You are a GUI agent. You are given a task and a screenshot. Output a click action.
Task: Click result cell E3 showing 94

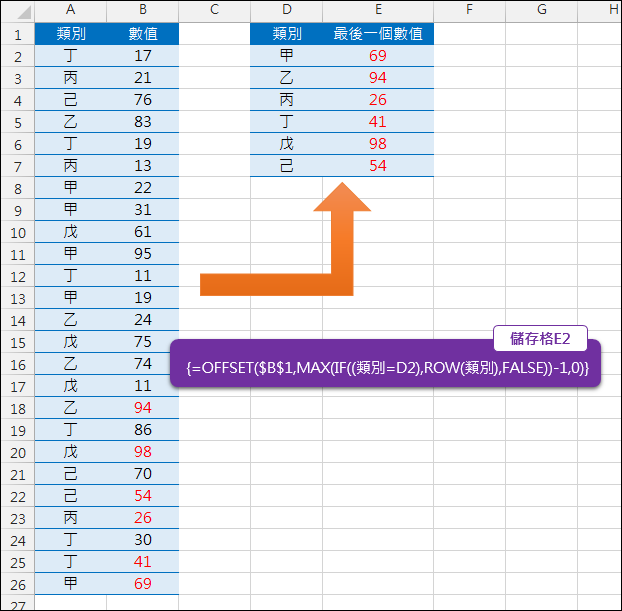point(378,78)
